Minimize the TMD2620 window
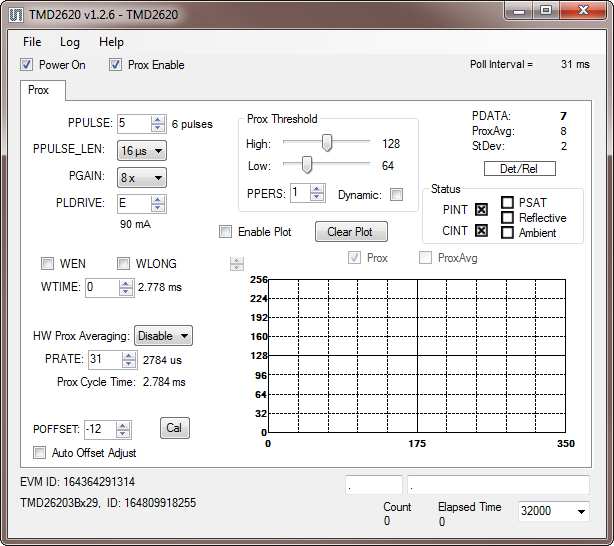Image resolution: width=614 pixels, height=546 pixels. 520,11
